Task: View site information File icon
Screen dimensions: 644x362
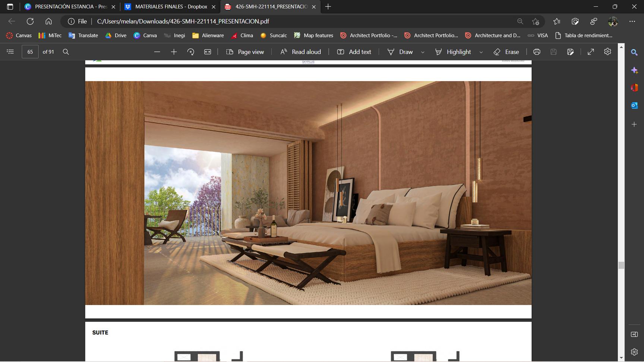Action: coord(78,21)
